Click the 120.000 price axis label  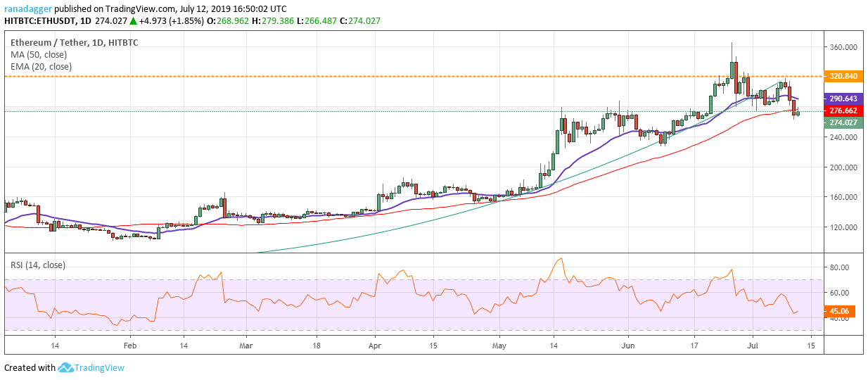point(843,227)
